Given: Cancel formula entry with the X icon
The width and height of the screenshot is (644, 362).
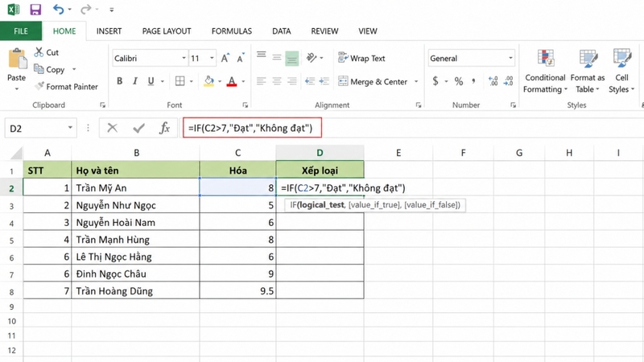Looking at the screenshot, I should click(112, 128).
